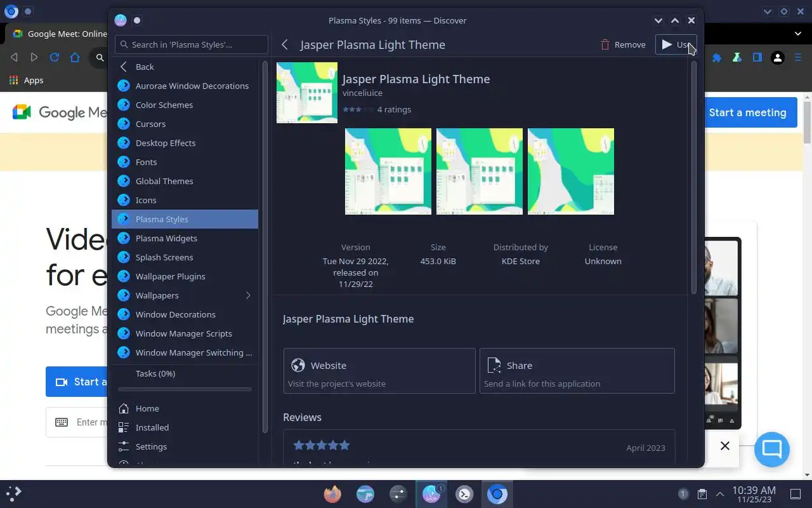Open the first Jasper theme screenshot

pyautogui.click(x=388, y=171)
